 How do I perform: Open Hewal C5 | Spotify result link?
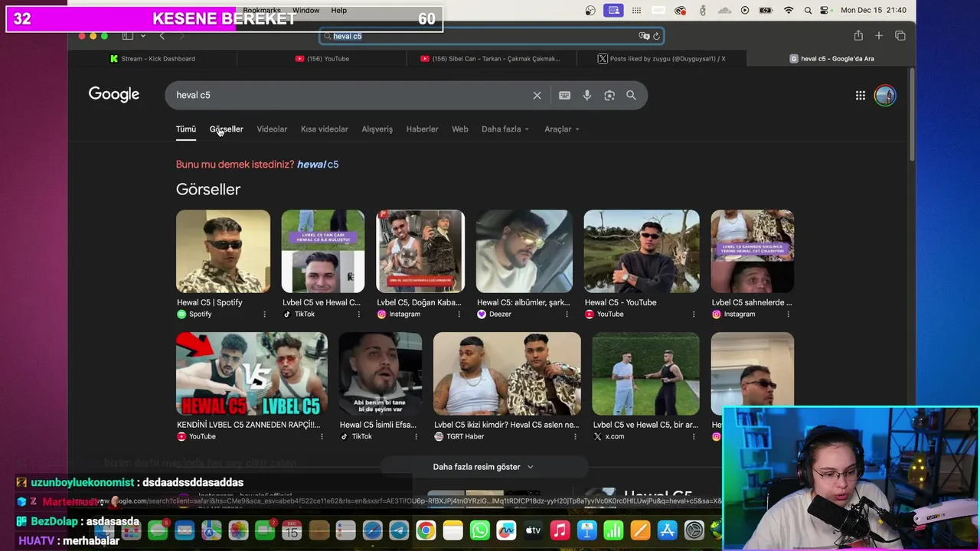[x=210, y=302]
